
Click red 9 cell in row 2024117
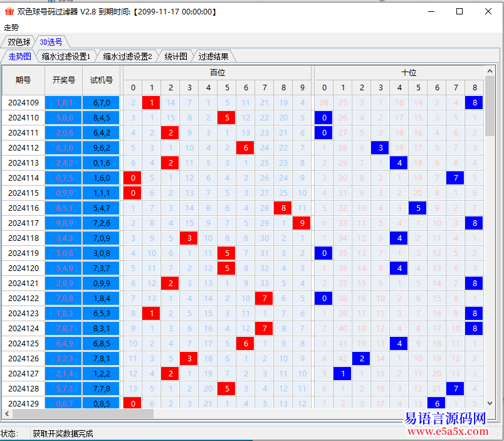point(302,223)
